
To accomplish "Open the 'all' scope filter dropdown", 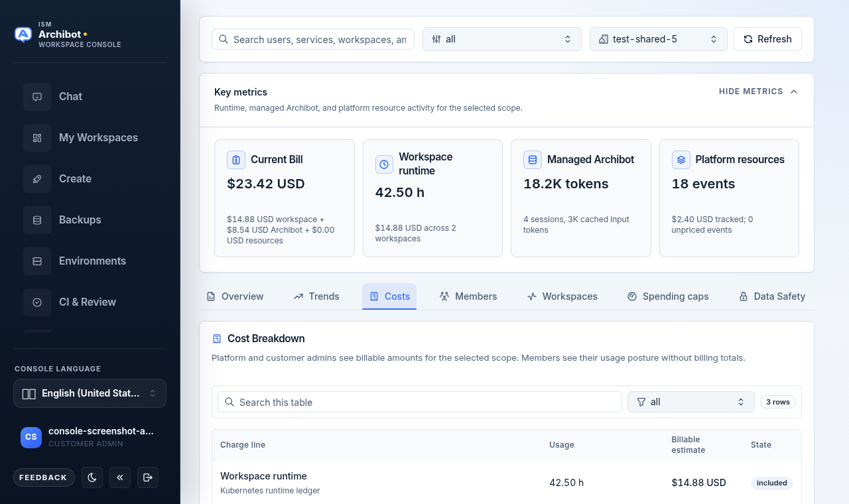I will [502, 39].
